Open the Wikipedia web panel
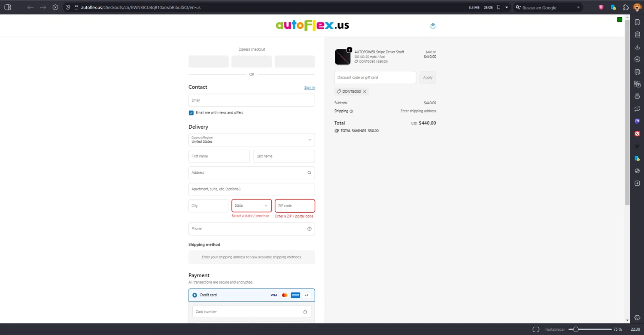This screenshot has width=644, height=335. point(637,146)
